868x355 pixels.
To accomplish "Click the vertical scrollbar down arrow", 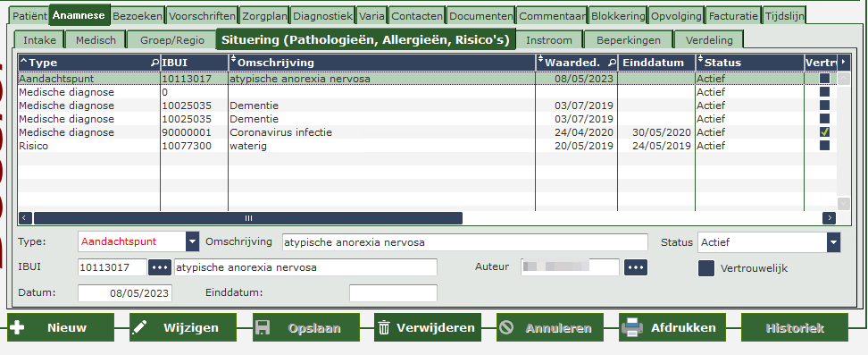I will [844, 204].
